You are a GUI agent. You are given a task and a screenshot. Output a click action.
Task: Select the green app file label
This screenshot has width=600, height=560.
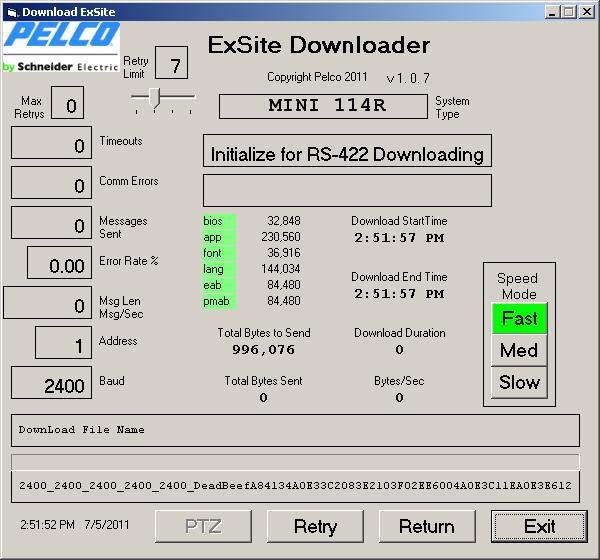[219, 237]
